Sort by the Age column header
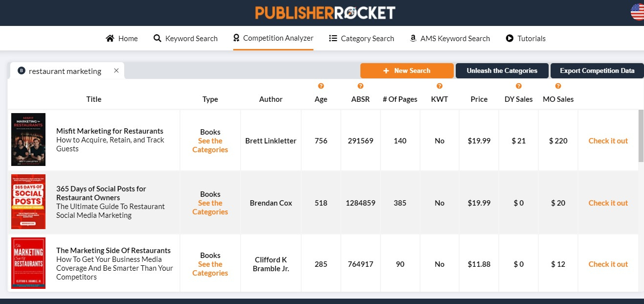 tap(321, 99)
